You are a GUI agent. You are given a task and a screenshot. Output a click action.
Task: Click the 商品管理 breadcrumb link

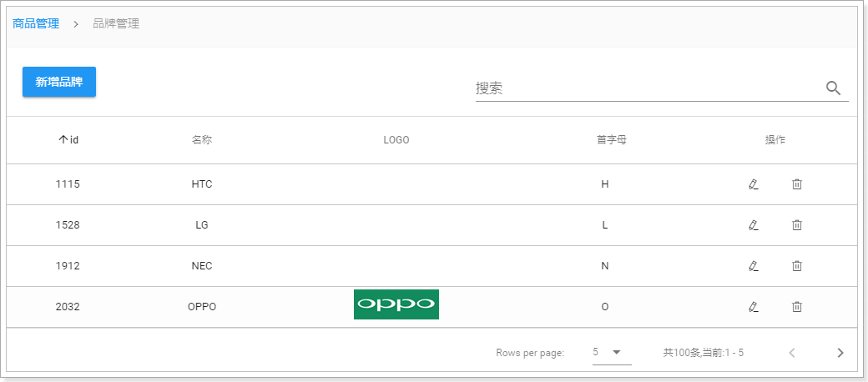(36, 24)
